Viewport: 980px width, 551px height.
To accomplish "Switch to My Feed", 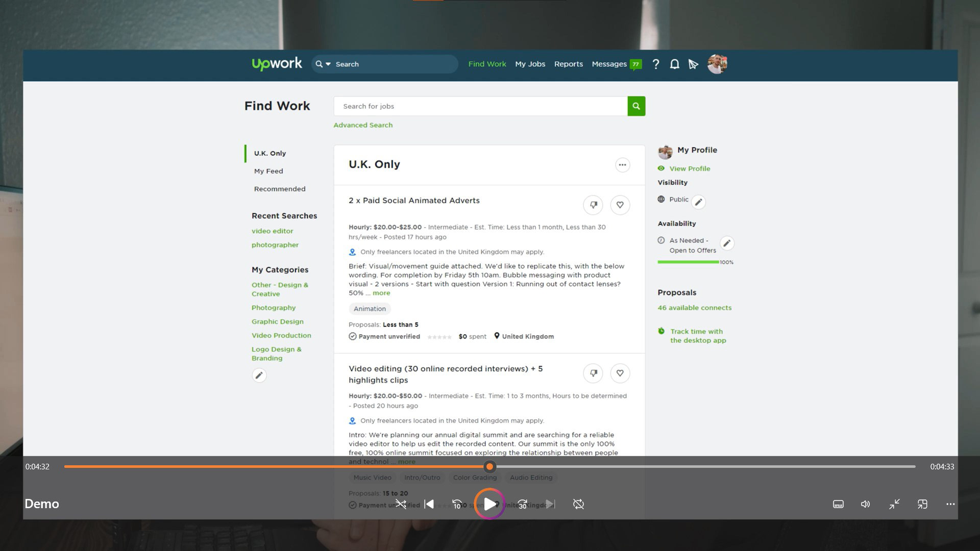I will click(x=268, y=171).
